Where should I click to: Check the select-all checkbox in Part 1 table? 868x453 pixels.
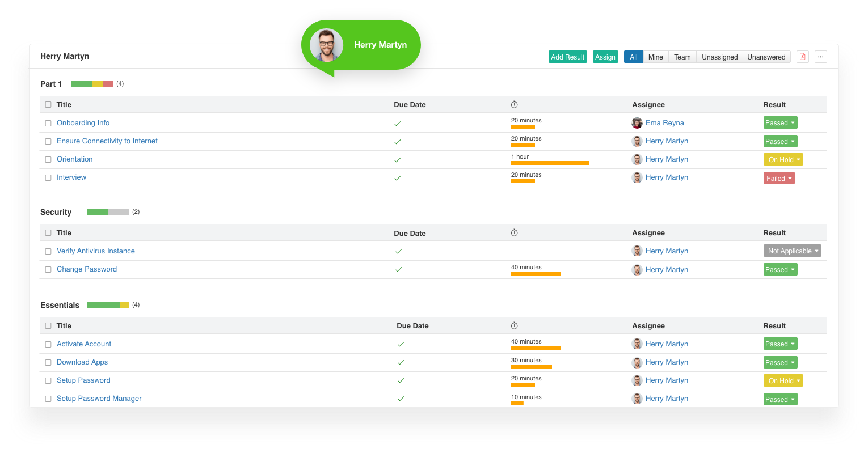click(x=48, y=104)
